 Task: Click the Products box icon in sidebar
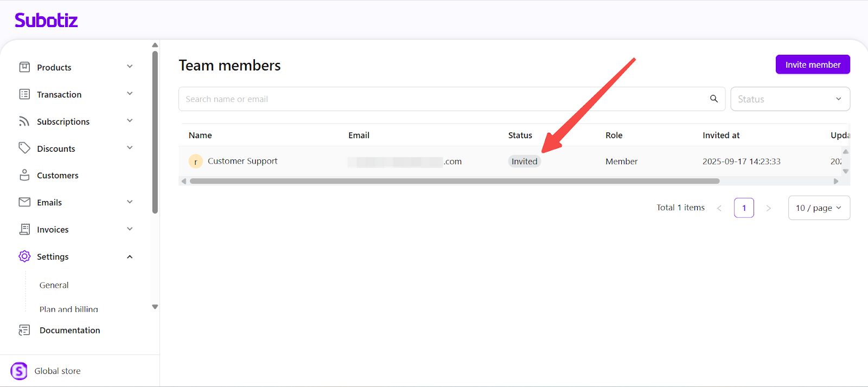tap(24, 67)
